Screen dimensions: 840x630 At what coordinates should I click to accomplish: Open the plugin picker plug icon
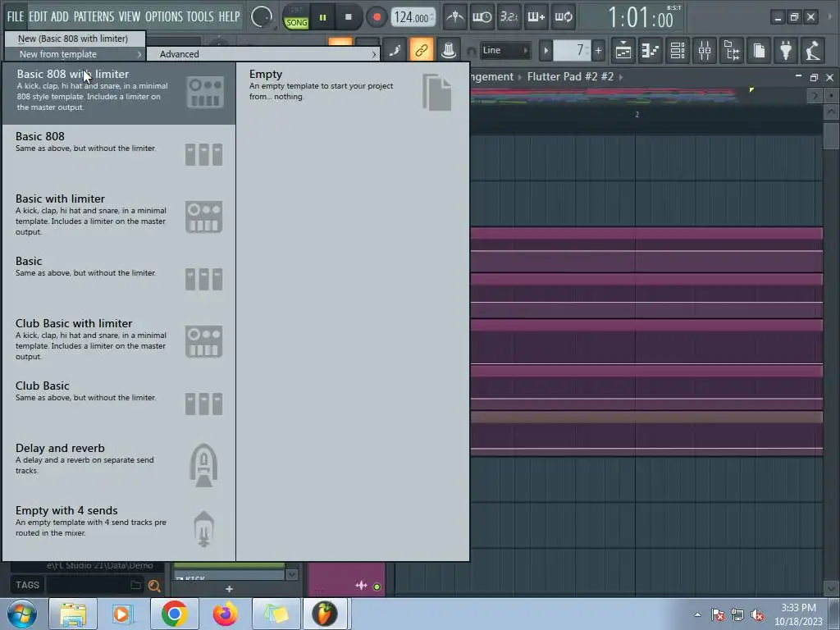(786, 50)
